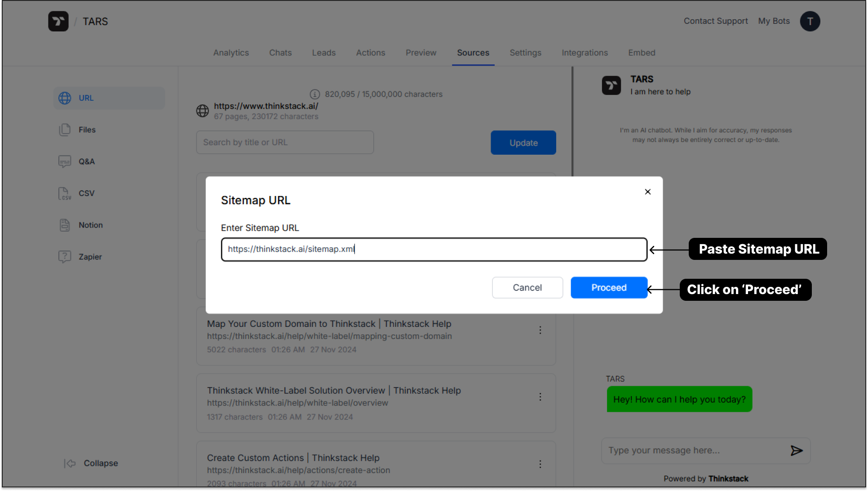Open the white-label/overview help URL

[x=297, y=403]
